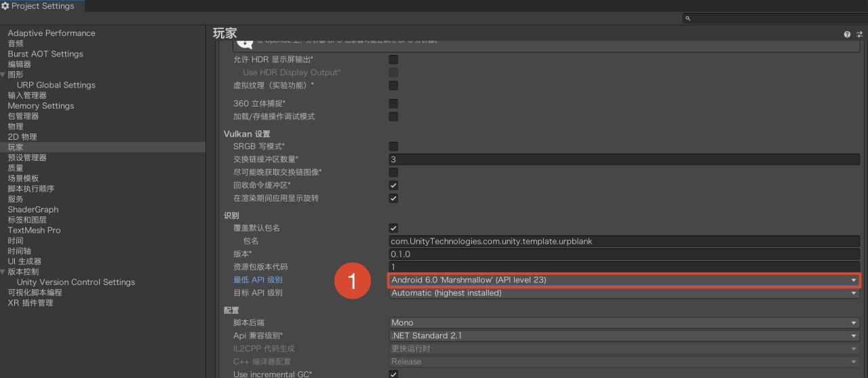The width and height of the screenshot is (868, 378).
Task: Select 场景模板 category
Action: click(x=23, y=178)
